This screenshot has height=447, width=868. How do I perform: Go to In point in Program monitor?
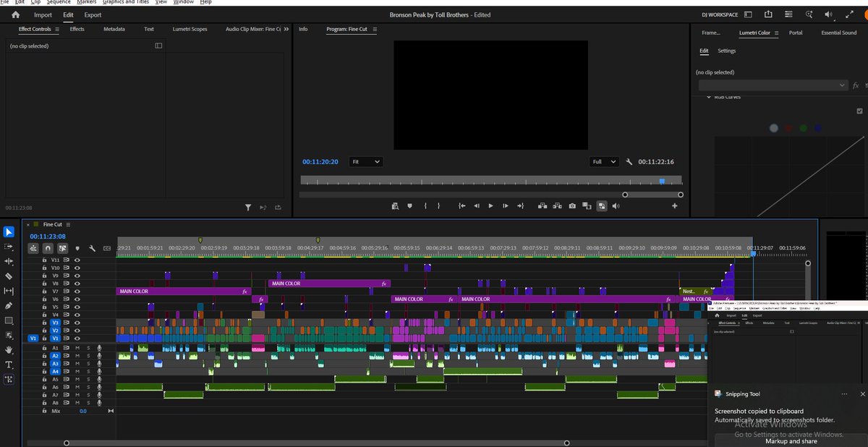click(x=461, y=206)
